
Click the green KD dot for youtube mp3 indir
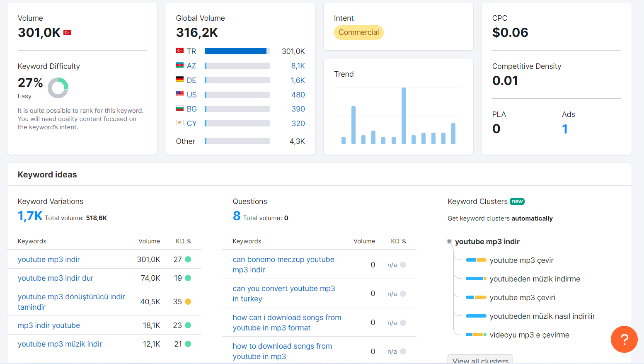(x=188, y=260)
